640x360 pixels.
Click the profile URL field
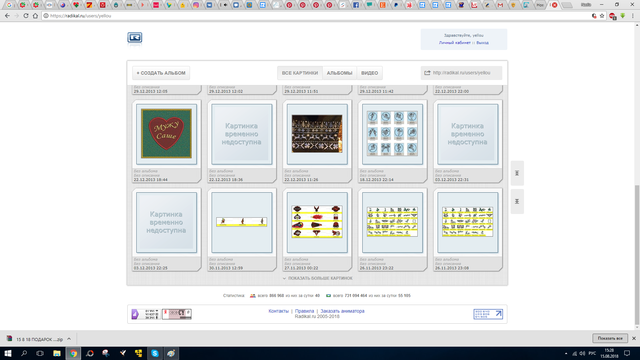click(461, 73)
